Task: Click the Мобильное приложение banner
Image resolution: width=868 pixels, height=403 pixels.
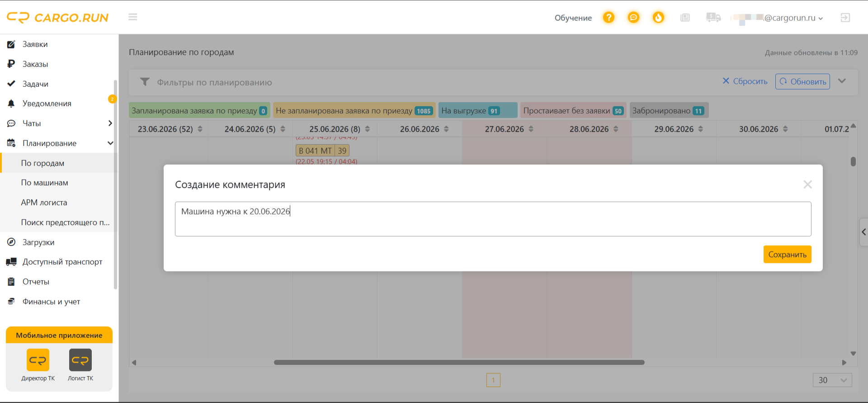Action: coord(59,335)
